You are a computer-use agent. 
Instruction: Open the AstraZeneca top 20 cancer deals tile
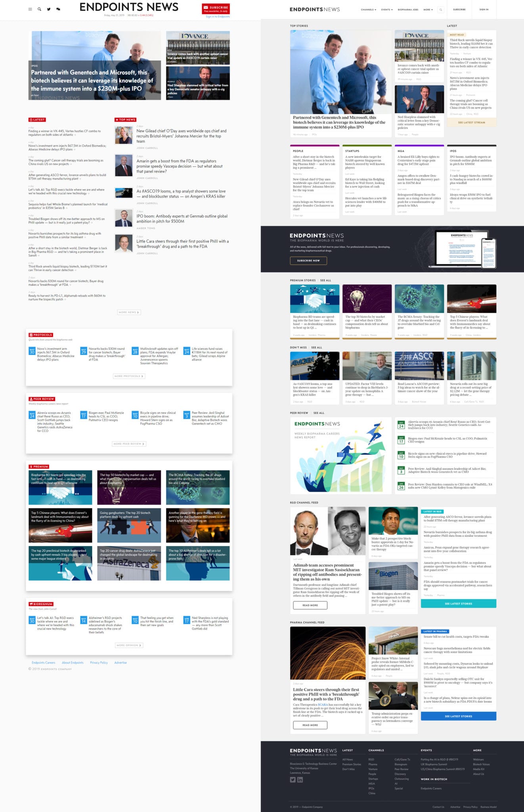(x=129, y=563)
